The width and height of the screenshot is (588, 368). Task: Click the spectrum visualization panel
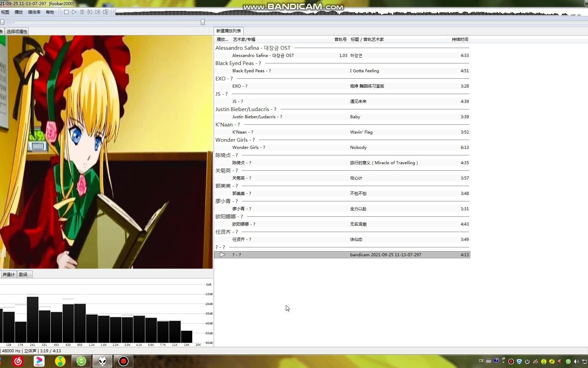click(106, 313)
